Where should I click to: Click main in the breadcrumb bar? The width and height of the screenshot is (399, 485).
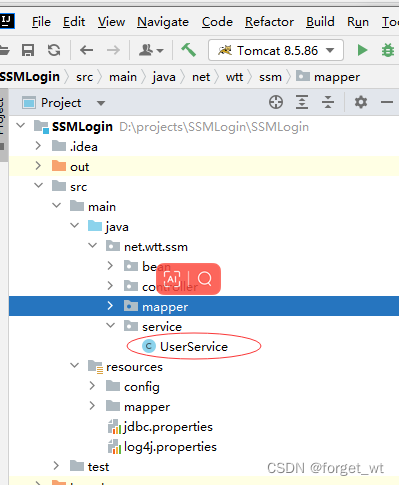tap(123, 77)
